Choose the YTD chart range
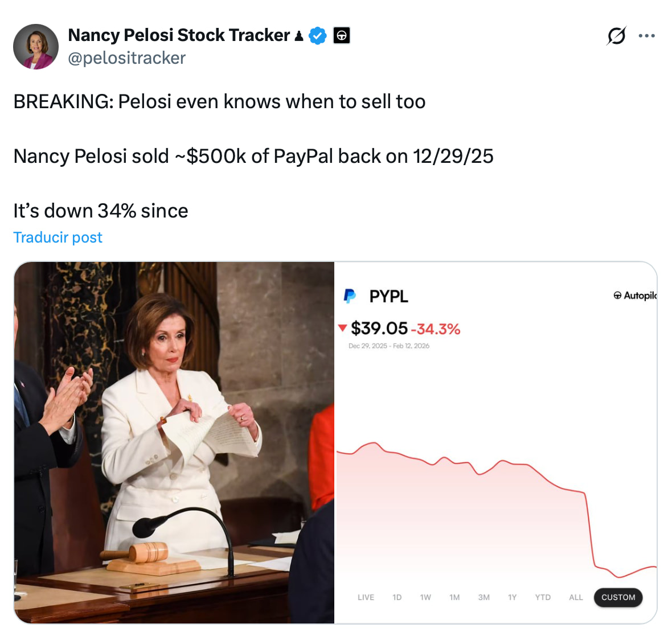Viewport: 672px width, 640px height. coord(543,597)
